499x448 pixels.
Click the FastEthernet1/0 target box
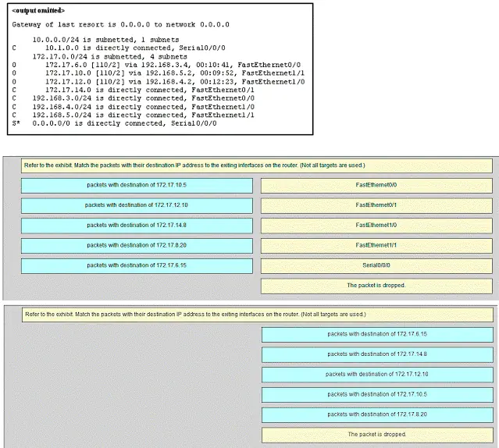coord(376,226)
